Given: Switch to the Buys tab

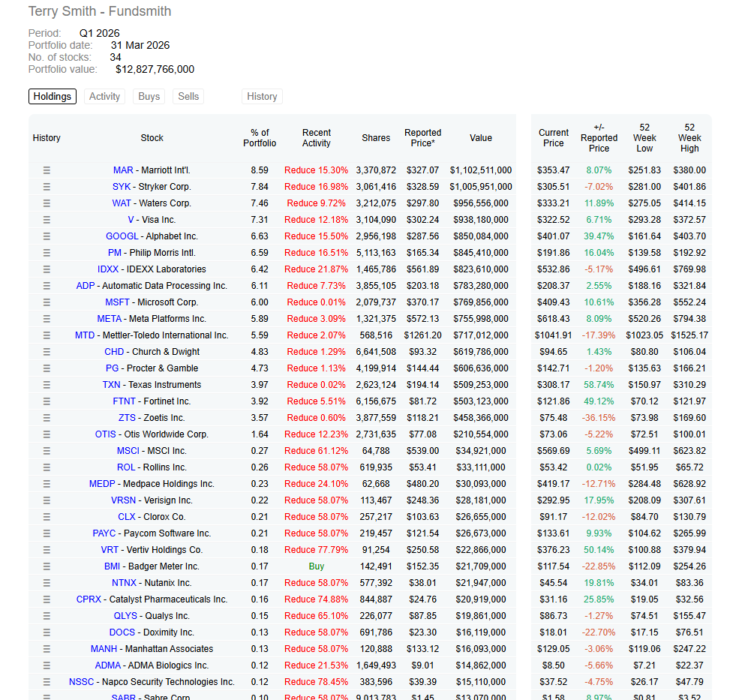Looking at the screenshot, I should [149, 96].
